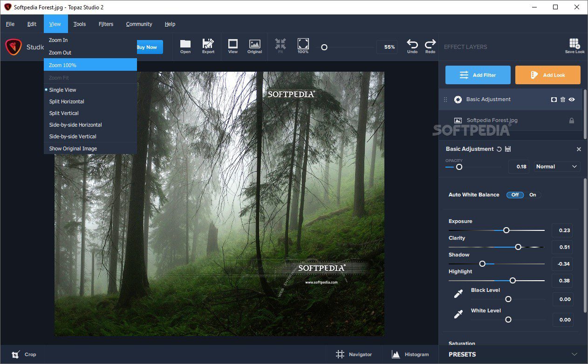Undo the last action

[x=412, y=46]
